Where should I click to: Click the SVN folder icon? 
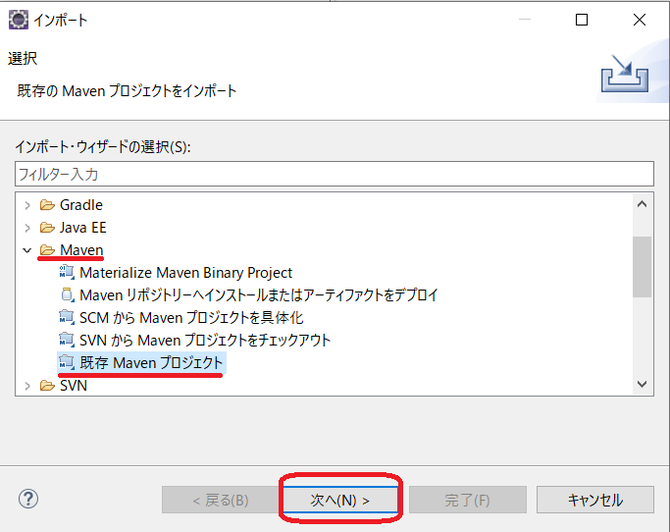(47, 386)
